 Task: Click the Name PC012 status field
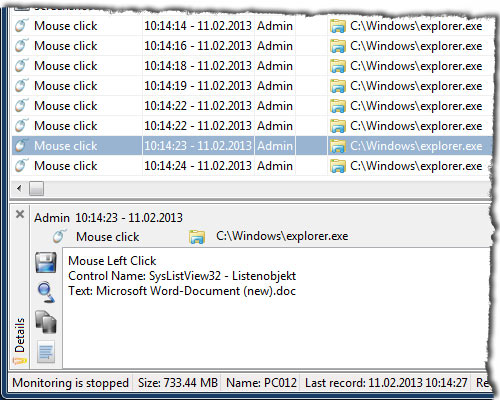coord(261,383)
